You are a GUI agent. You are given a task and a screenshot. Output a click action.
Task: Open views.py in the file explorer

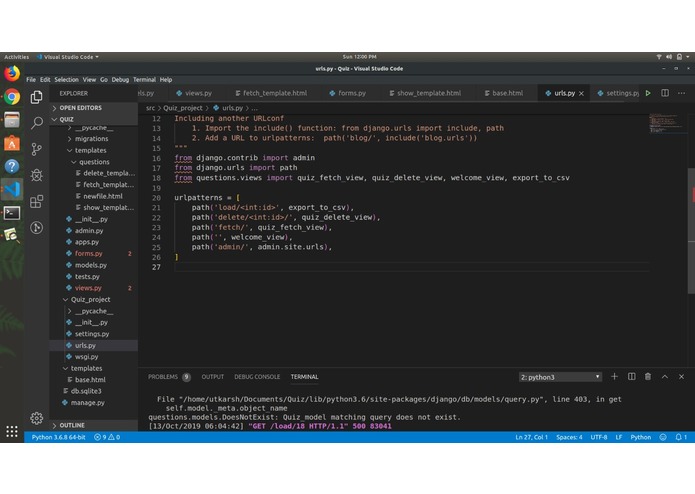coord(88,288)
